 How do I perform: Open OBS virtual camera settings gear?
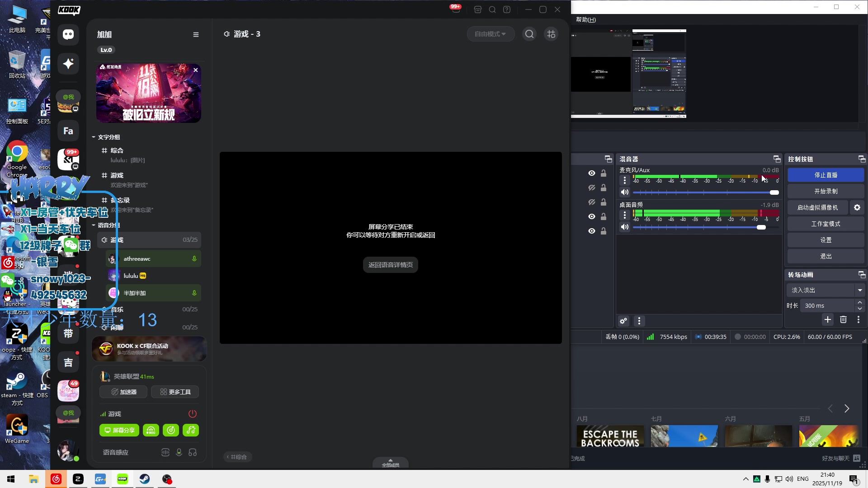click(x=857, y=207)
